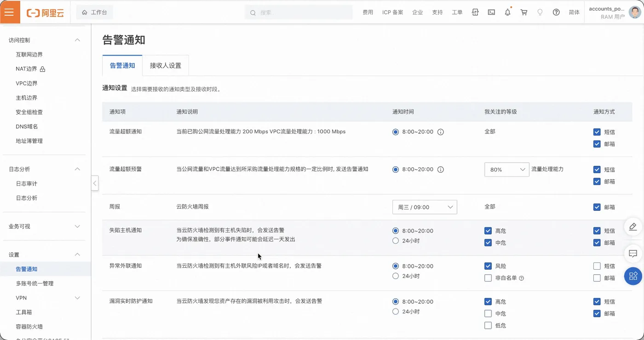Uncheck 邮箱 for 周报

pyautogui.click(x=597, y=207)
